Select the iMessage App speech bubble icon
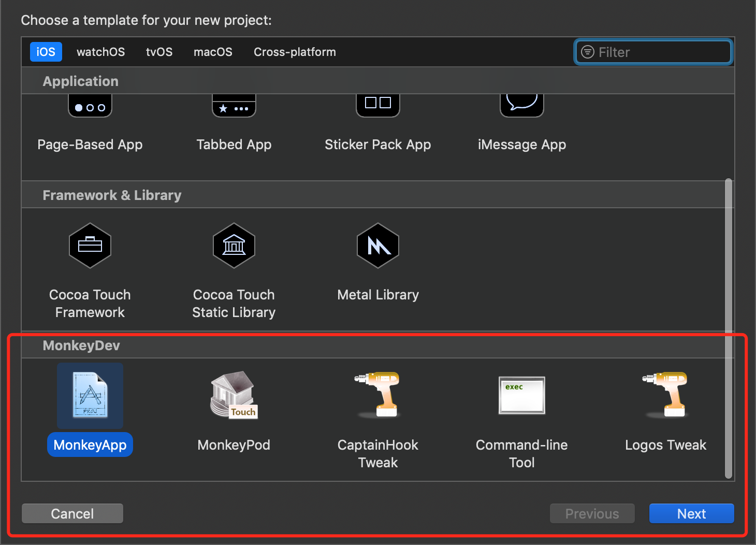756x545 pixels. (x=522, y=106)
